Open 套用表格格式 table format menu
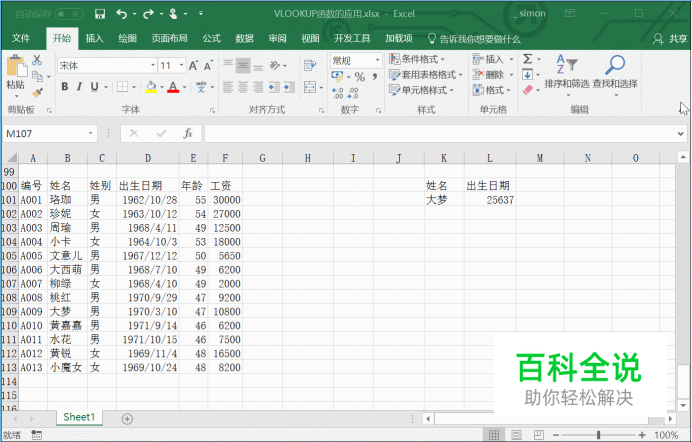The height and width of the screenshot is (442, 692). 425,75
